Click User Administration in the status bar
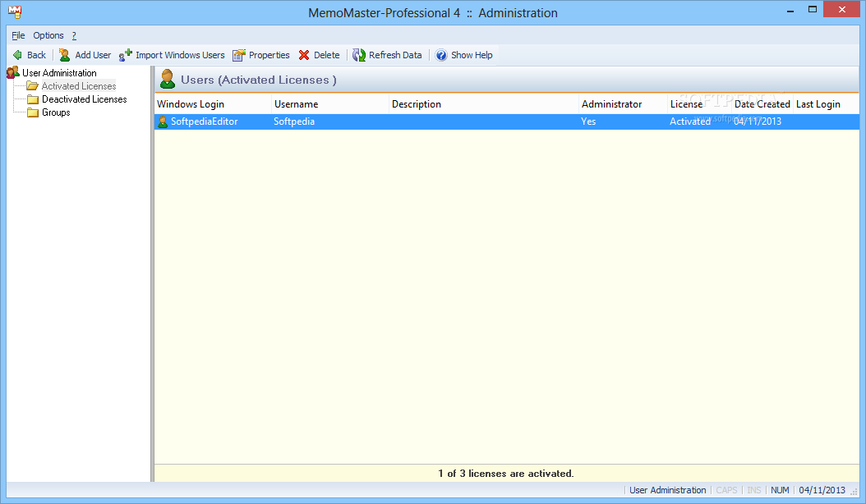 tap(667, 490)
